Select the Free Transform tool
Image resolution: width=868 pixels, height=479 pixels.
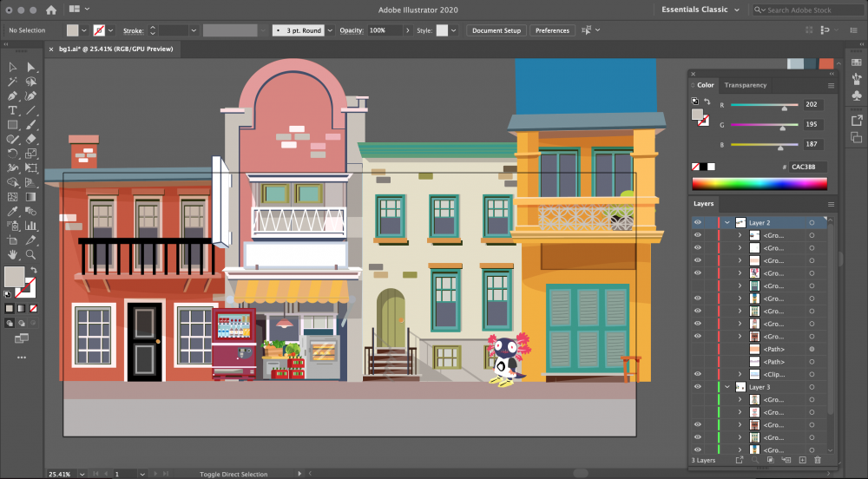[30, 168]
